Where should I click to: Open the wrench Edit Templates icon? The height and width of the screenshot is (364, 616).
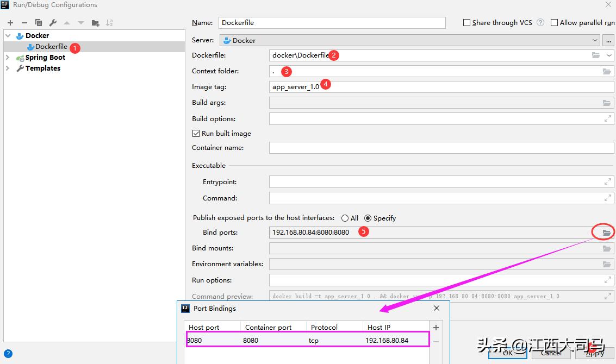53,23
